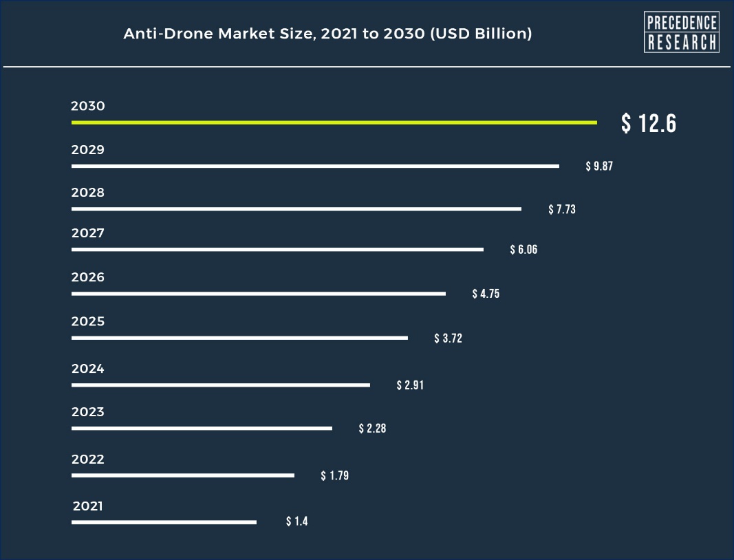The width and height of the screenshot is (734, 560).
Task: Click the white bar for 2025
Action: pyautogui.click(x=239, y=338)
